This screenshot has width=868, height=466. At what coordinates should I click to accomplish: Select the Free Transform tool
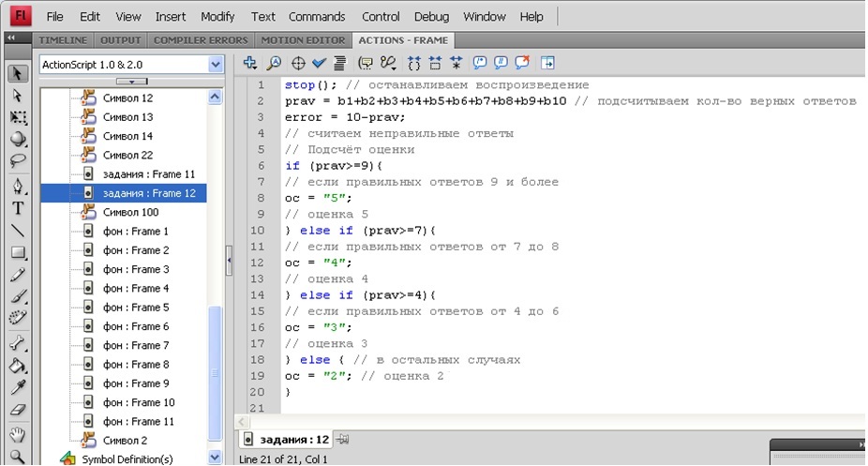18,117
